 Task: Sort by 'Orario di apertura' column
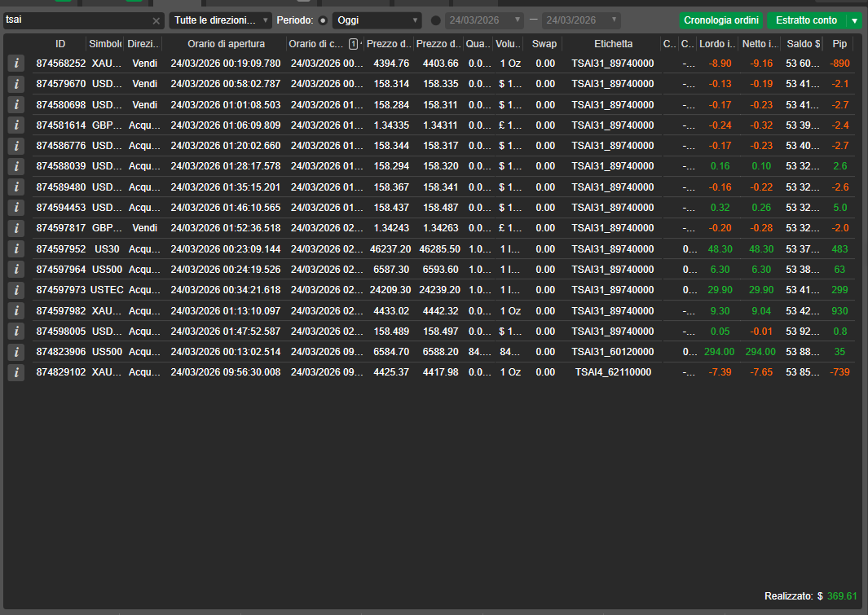[225, 44]
